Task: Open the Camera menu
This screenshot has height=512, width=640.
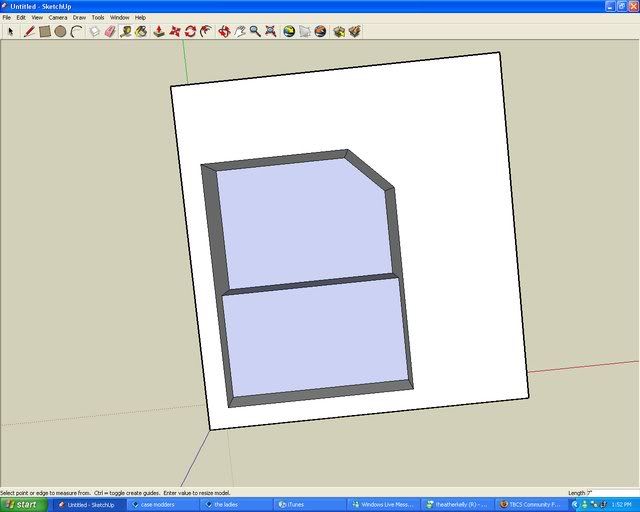Action: (58, 18)
